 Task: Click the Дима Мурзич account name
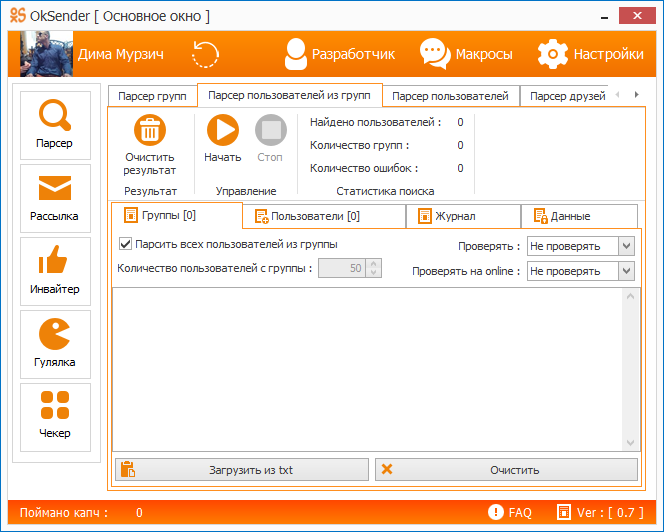click(121, 54)
